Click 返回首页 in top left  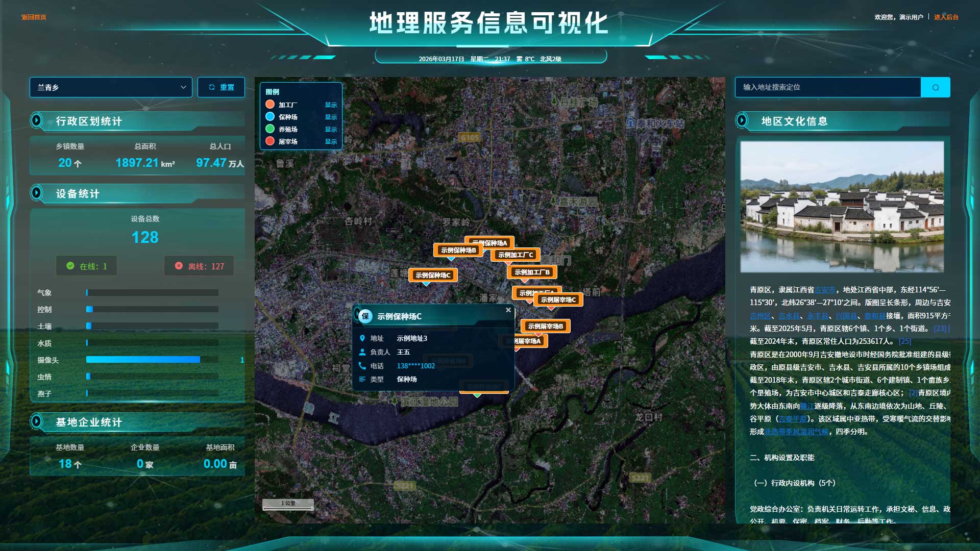(34, 17)
